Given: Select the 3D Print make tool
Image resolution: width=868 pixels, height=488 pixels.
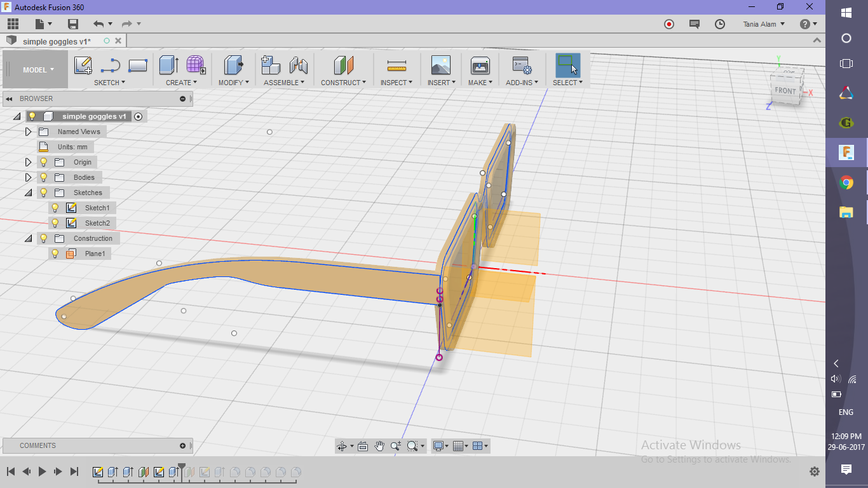Looking at the screenshot, I should pos(480,65).
